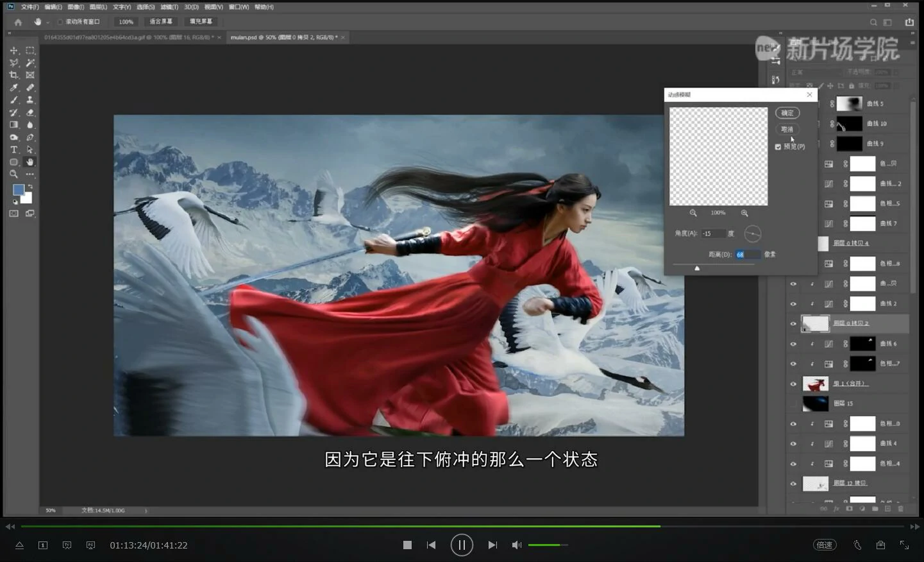Viewport: 924px width, 562px height.
Task: Adjust the blur distance slider handle
Action: 697,268
